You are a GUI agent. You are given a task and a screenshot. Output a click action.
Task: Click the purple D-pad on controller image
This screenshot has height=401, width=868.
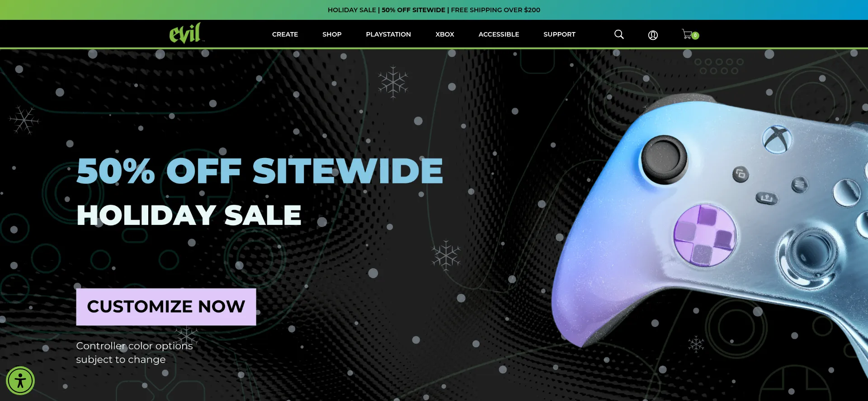[705, 235]
